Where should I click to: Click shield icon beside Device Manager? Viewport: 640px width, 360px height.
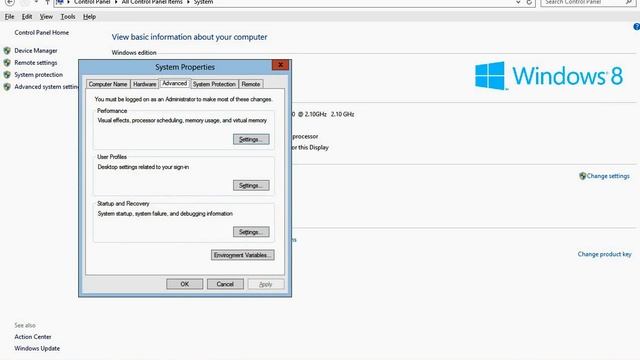(x=7, y=51)
